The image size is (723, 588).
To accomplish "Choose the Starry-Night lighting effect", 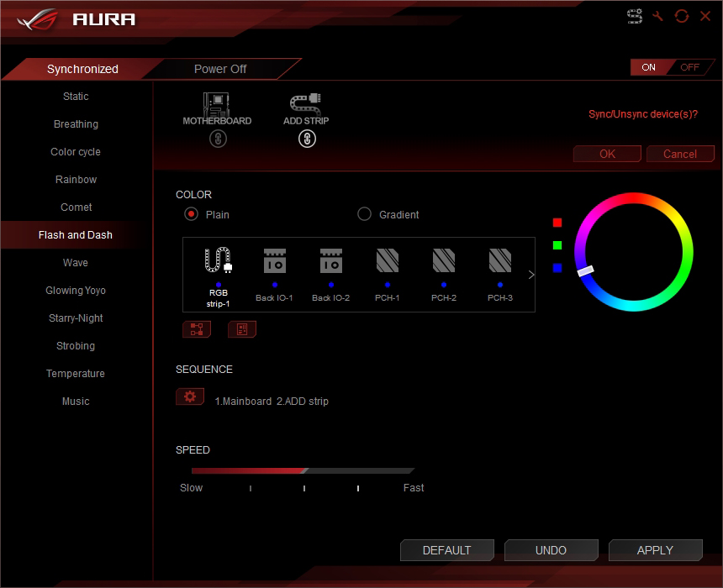I will tap(76, 318).
